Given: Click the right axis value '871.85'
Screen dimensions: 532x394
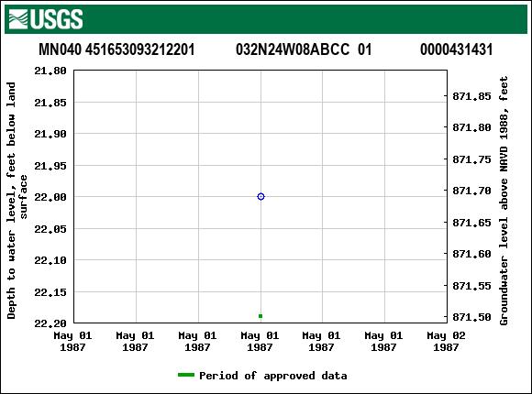Looking at the screenshot, I should click(x=471, y=96).
